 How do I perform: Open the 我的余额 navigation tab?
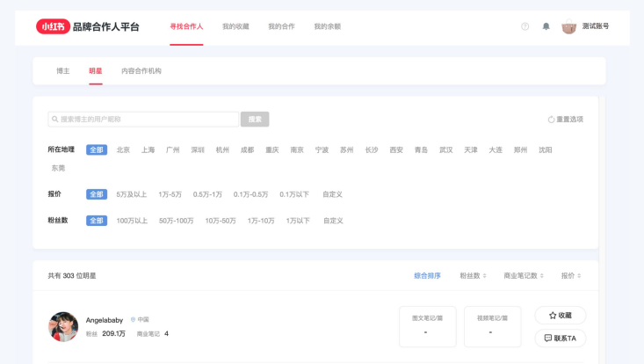328,26
